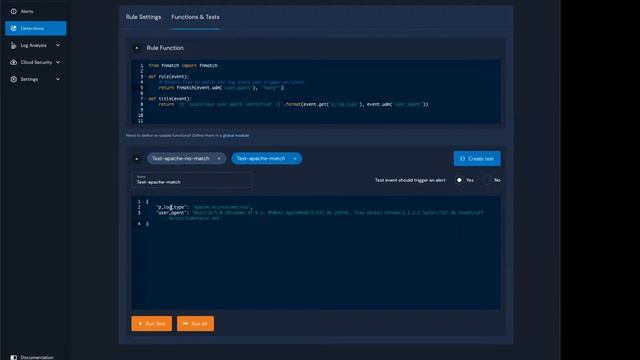Remove the Test-apache-match test

(295, 159)
